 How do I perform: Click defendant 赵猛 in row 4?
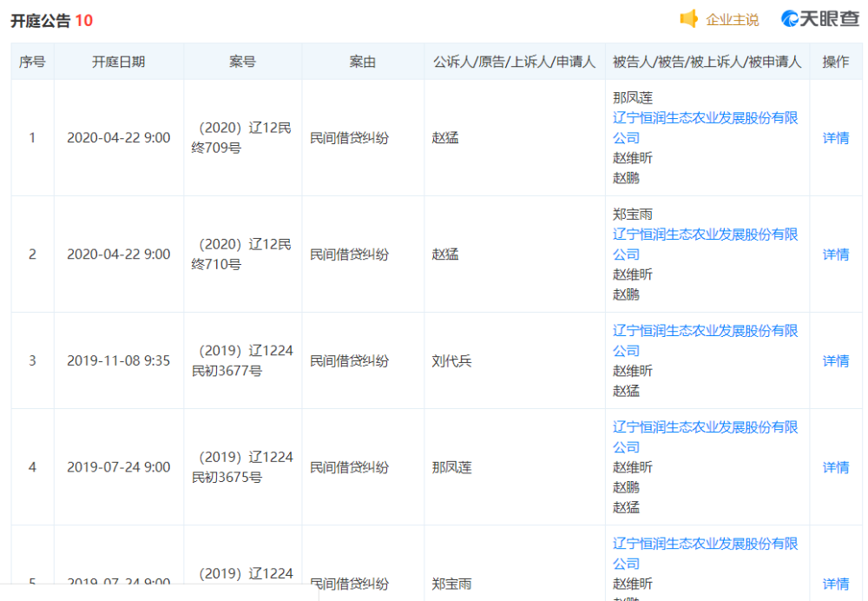click(626, 507)
